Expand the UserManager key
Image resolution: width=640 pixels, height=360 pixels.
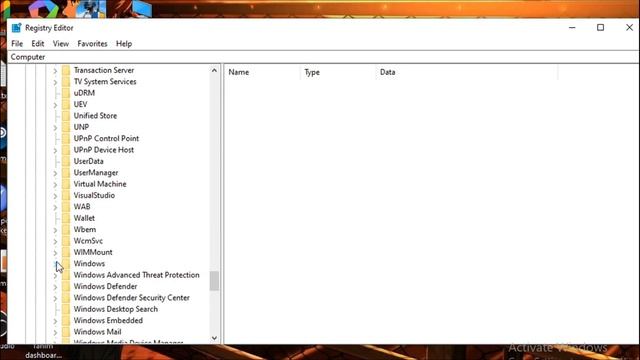(x=55, y=173)
